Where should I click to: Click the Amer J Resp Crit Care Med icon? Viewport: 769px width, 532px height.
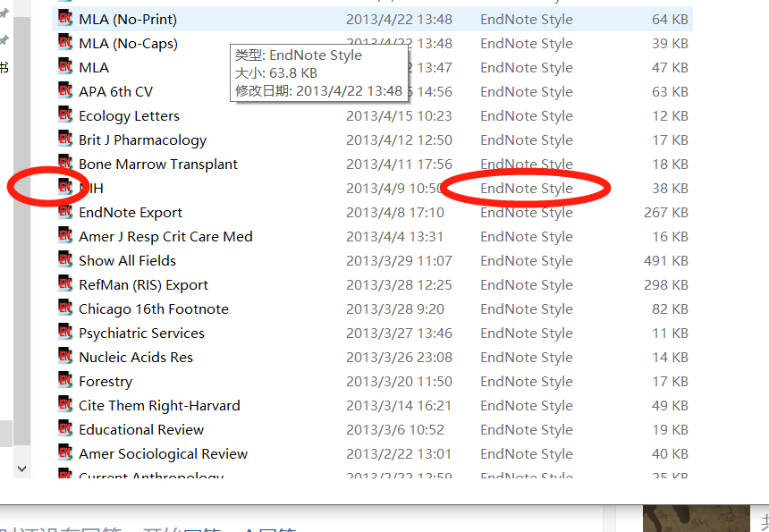[65, 235]
